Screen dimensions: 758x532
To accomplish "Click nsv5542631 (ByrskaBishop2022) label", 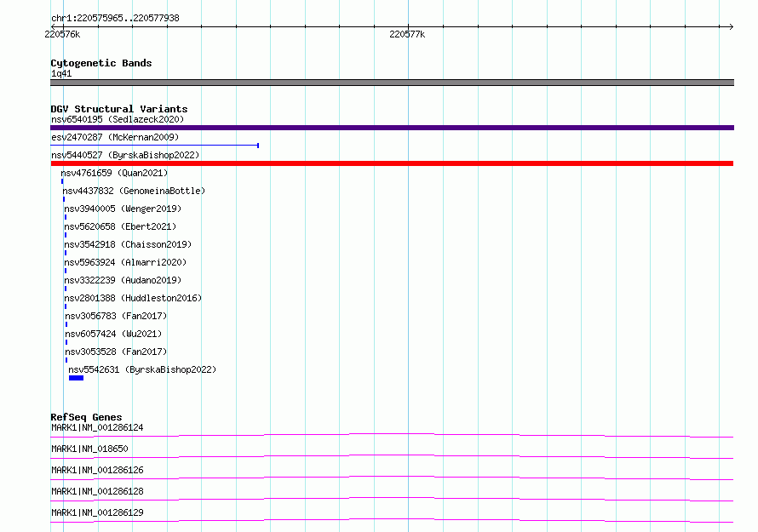I will (142, 369).
